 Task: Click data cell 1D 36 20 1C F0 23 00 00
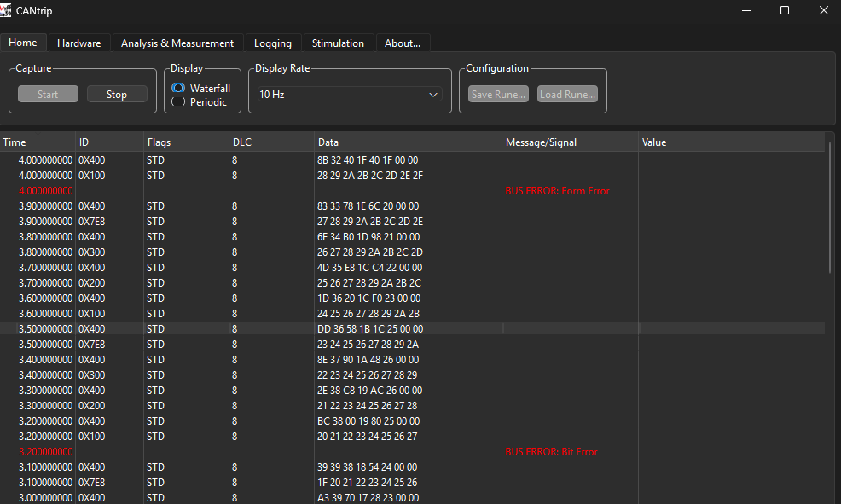click(369, 298)
